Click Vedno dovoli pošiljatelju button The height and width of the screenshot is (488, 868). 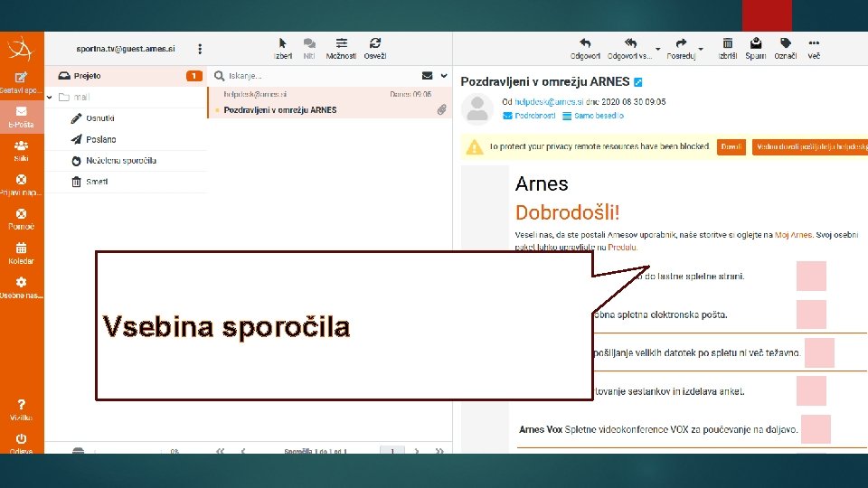pos(810,146)
